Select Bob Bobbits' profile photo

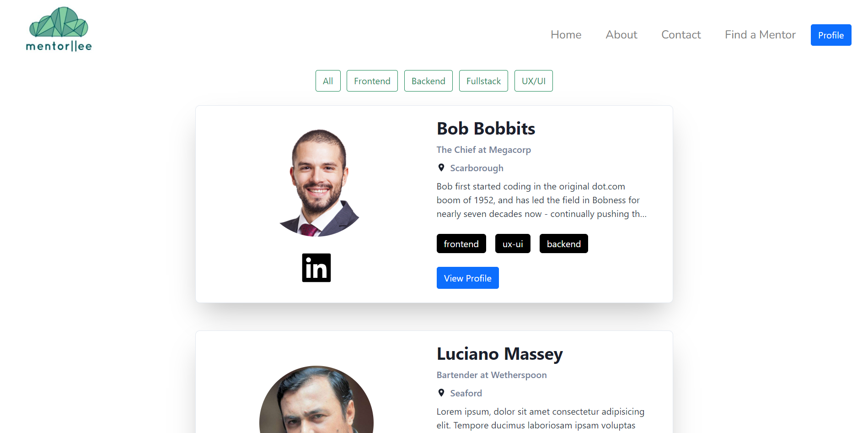pyautogui.click(x=316, y=180)
